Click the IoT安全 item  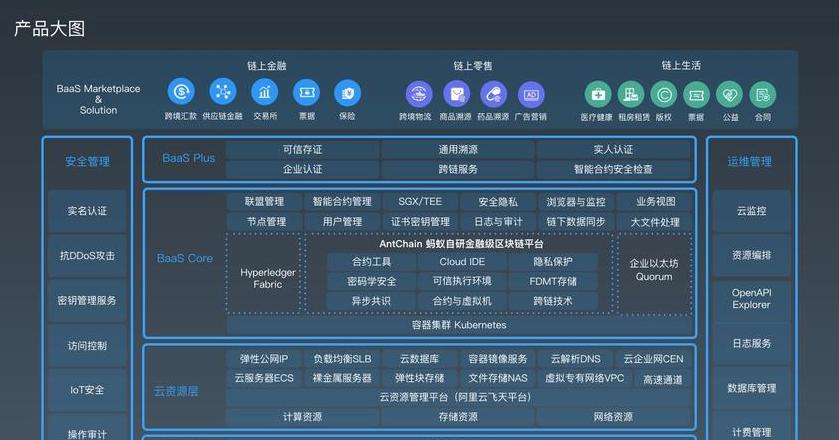(87, 390)
